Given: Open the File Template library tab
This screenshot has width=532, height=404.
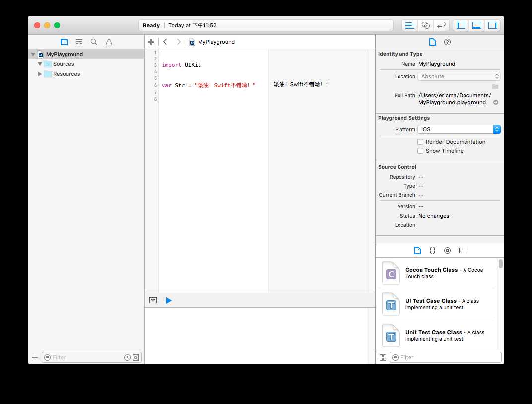Looking at the screenshot, I should tap(417, 250).
